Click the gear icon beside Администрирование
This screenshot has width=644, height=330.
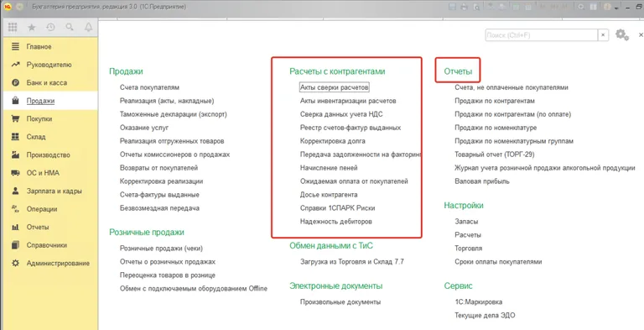click(16, 263)
